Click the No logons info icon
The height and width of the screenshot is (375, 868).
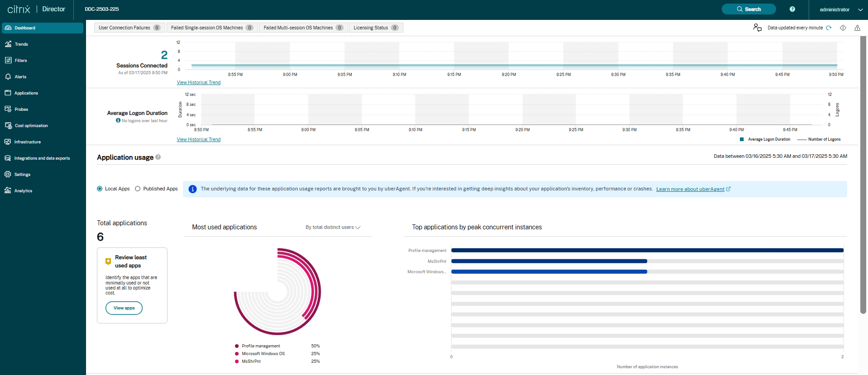click(118, 120)
